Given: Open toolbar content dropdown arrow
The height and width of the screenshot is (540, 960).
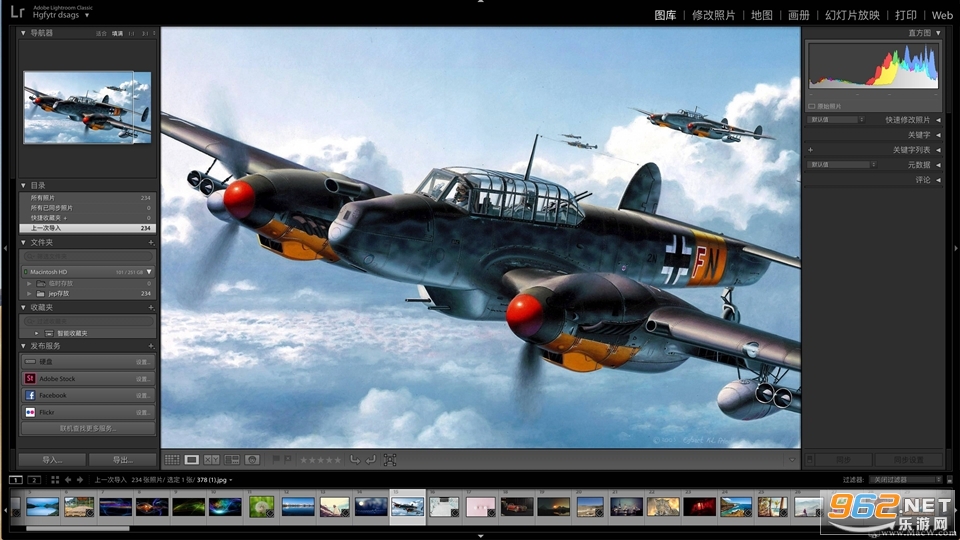Looking at the screenshot, I should tap(792, 460).
